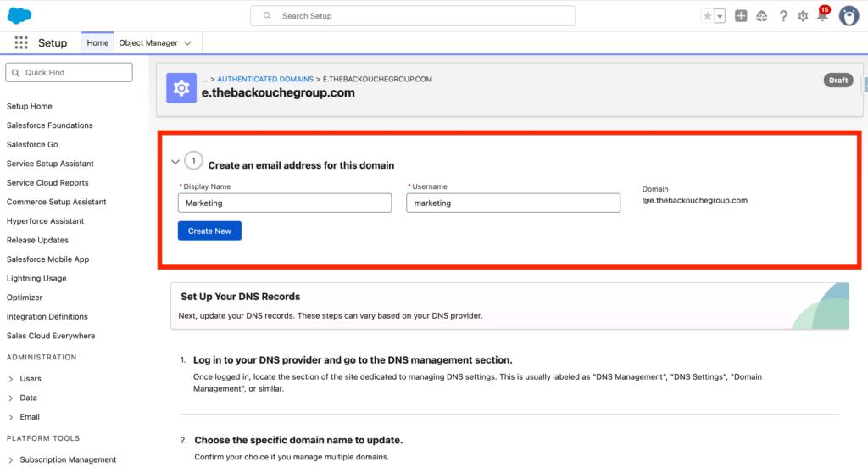Viewport: 868px width, 473px height.
Task: Open the Trailhead guidance icon
Action: pos(761,16)
